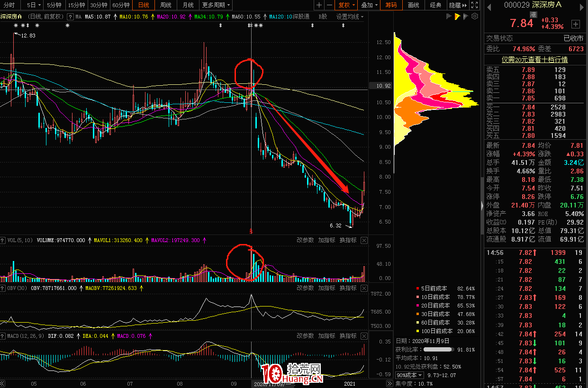Screen dimensions: 588x388
Task: Click the 100日前成本 yellow swatch
Action: (417, 331)
